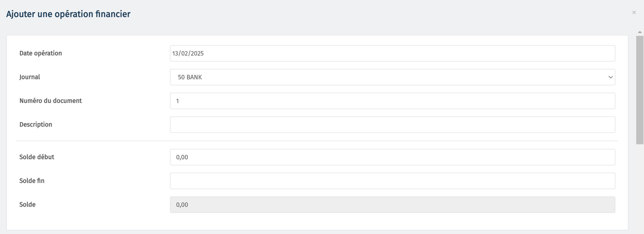The width and height of the screenshot is (644, 234).
Task: Click the Numéro du document label
Action: [50, 101]
